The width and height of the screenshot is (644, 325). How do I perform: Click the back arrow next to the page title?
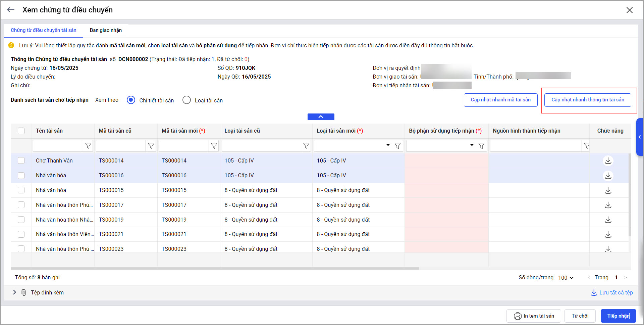11,10
